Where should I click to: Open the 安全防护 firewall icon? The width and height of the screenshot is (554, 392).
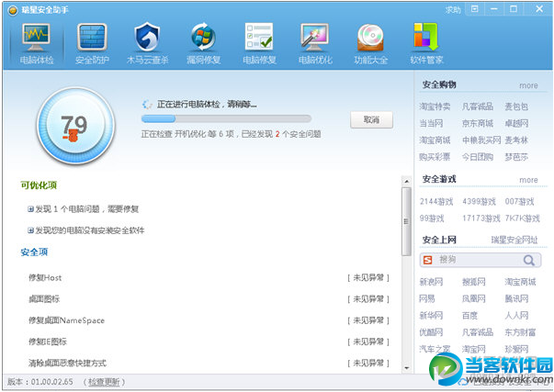click(x=92, y=44)
